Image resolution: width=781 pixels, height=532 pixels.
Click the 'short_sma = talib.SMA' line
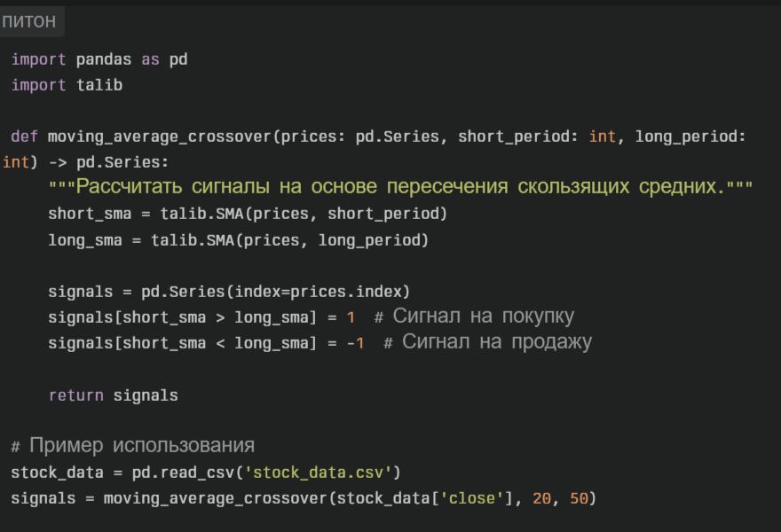point(248,214)
